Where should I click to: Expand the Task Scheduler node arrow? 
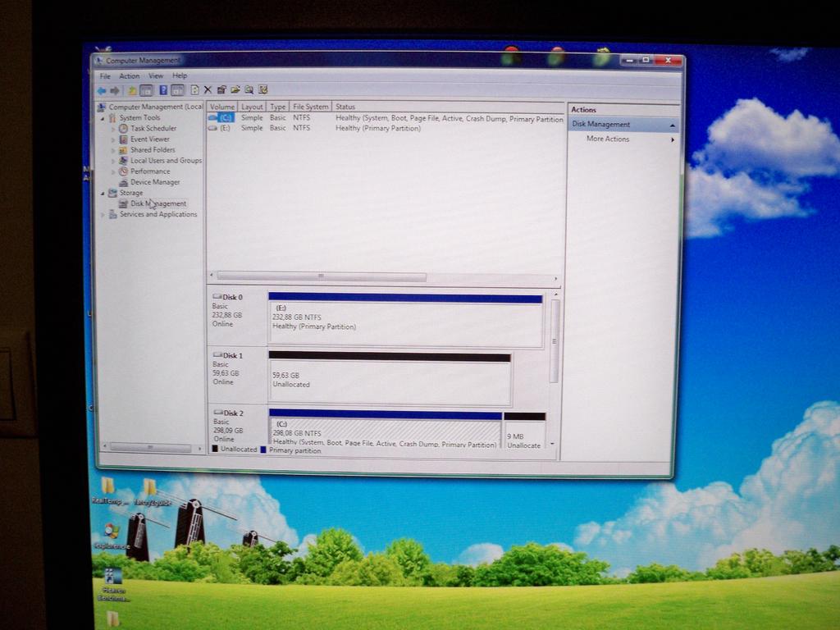coord(113,129)
